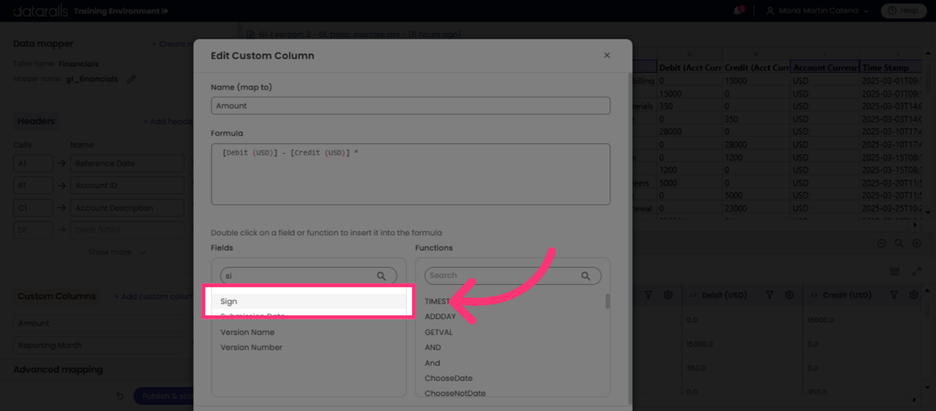The height and width of the screenshot is (411, 936).
Task: Open filter on Debit (USD) column
Action: [x=769, y=295]
